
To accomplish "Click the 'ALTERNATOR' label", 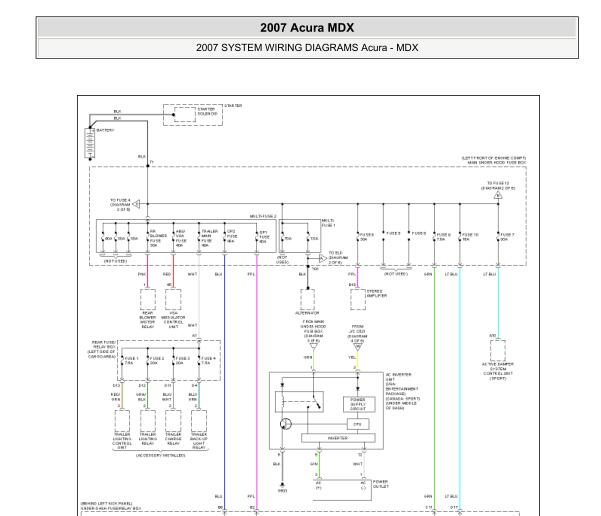I will [x=307, y=313].
